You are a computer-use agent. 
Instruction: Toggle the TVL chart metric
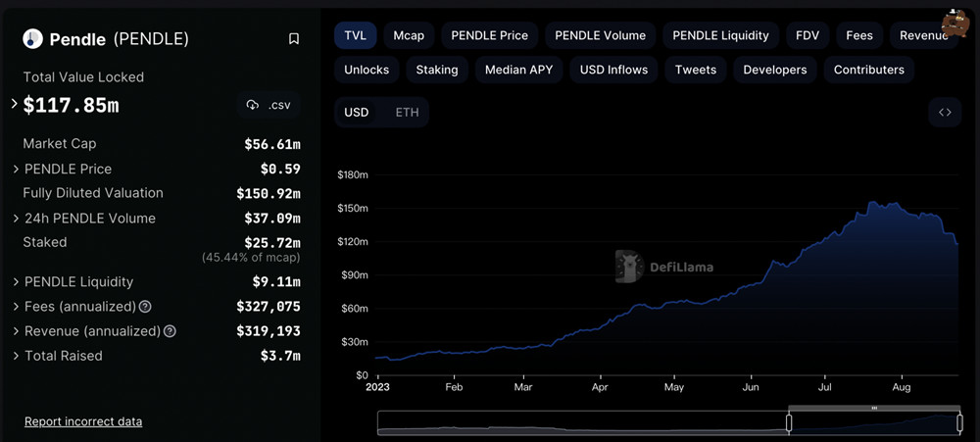[356, 35]
